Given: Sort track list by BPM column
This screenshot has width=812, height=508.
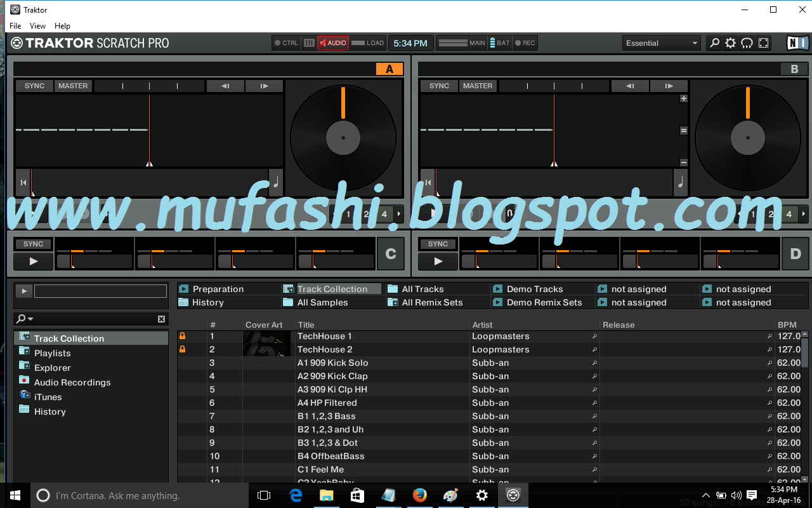Looking at the screenshot, I should tap(787, 324).
